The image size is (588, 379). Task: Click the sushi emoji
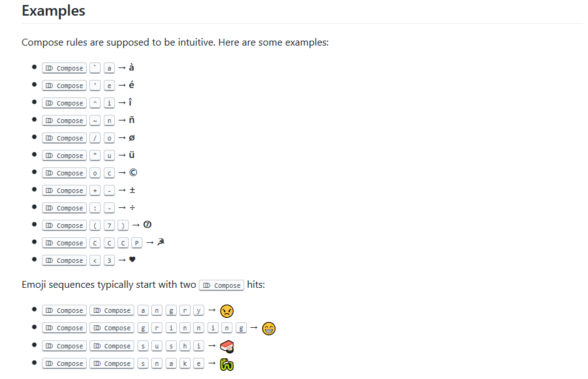coord(227,347)
